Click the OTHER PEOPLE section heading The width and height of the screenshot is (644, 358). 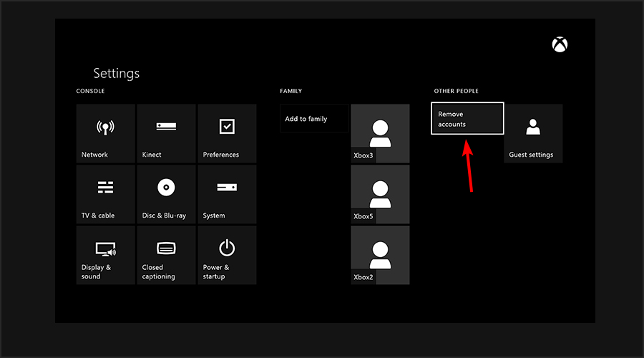click(456, 91)
